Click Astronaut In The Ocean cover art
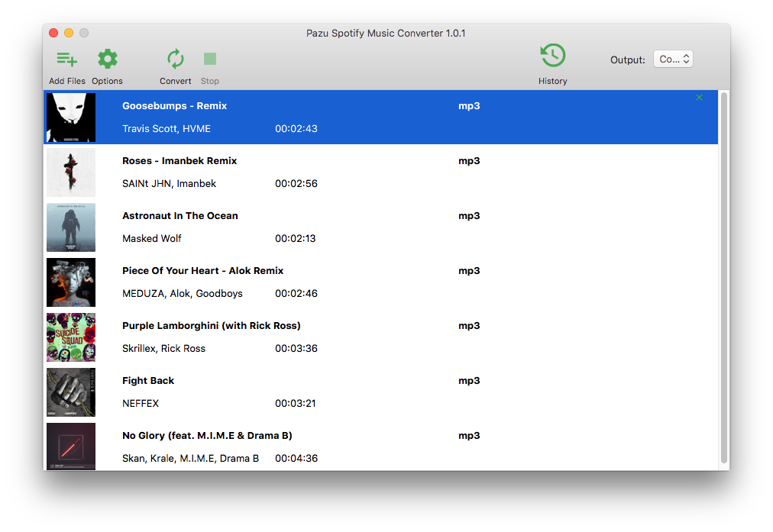The image size is (773, 532). (71, 227)
